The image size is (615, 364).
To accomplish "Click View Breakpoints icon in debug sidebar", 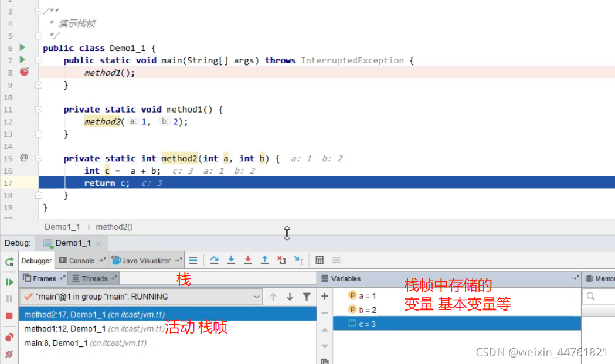I will tap(9, 337).
